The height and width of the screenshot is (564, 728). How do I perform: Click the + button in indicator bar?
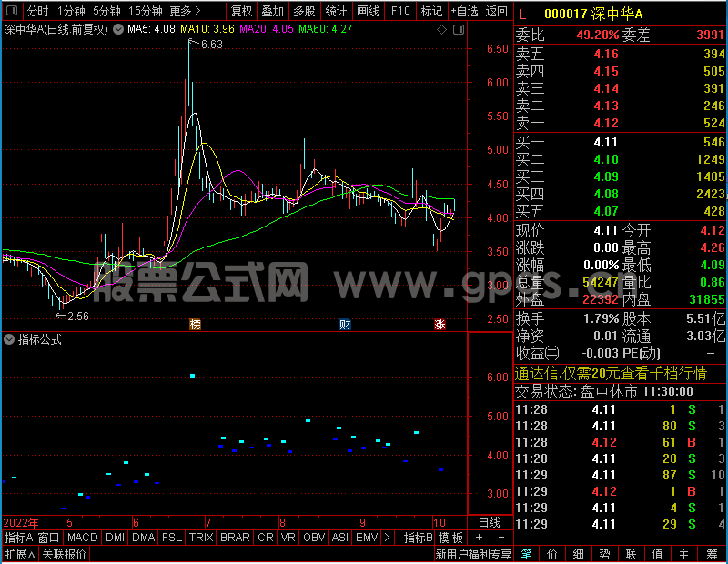click(480, 538)
